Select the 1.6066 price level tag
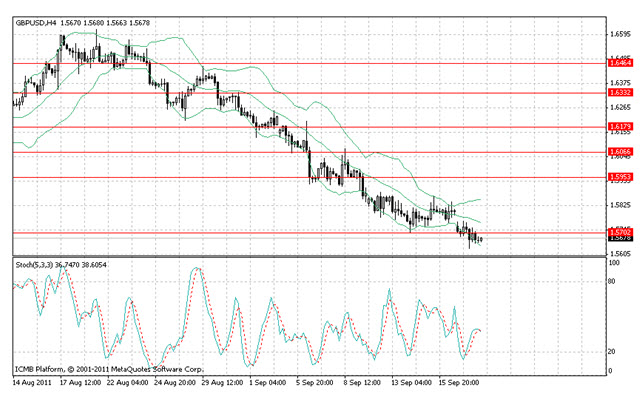The image size is (640, 398). pyautogui.click(x=620, y=152)
